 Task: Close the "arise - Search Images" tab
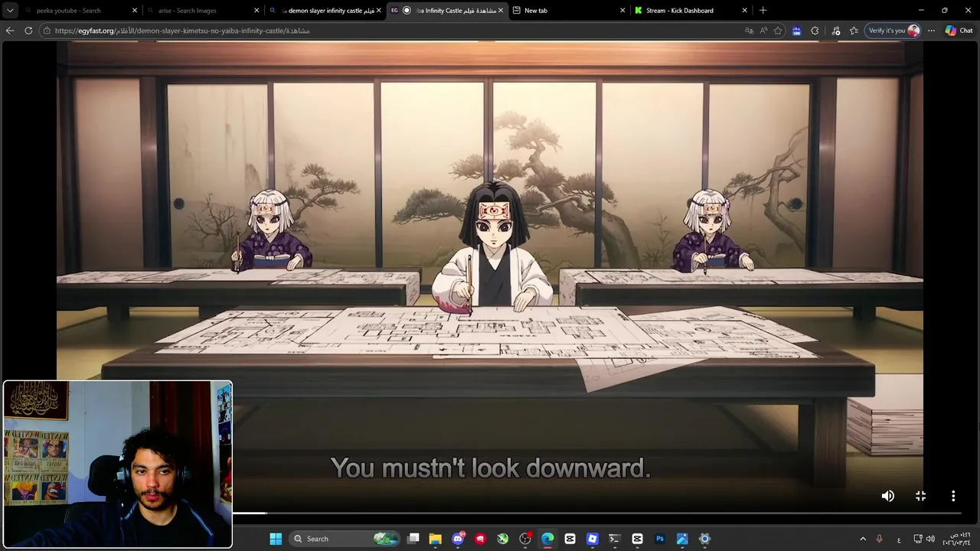[257, 11]
